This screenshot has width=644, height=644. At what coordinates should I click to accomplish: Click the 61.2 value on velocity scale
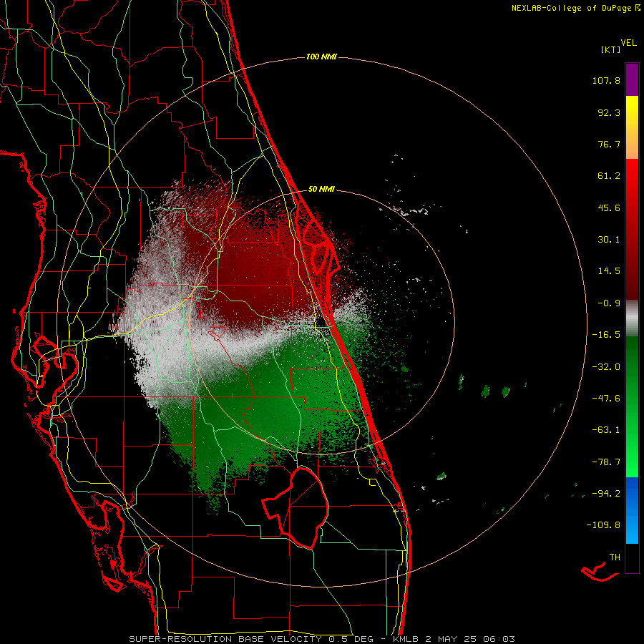click(x=609, y=176)
